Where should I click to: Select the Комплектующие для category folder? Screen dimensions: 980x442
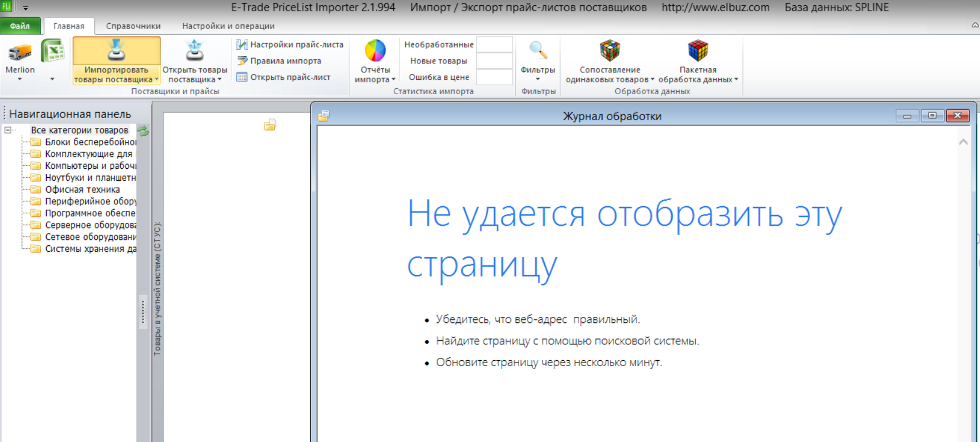point(83,154)
